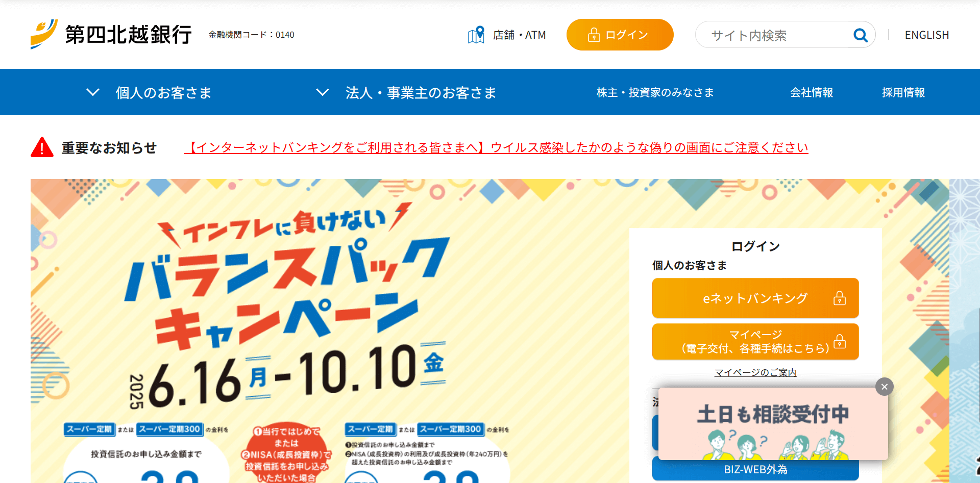Click the lock icon in header ログイン button
The height and width of the screenshot is (483, 980).
[594, 35]
